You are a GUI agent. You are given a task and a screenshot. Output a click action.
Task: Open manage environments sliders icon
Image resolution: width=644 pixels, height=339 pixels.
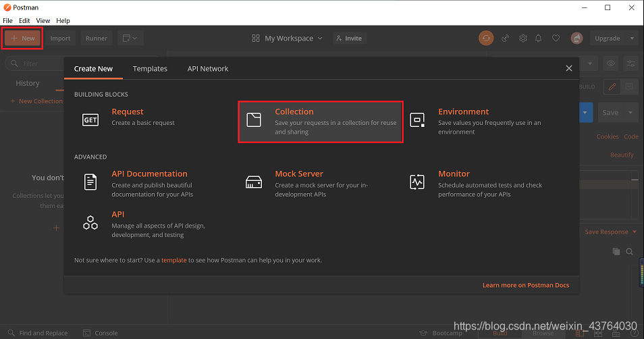[x=631, y=63]
